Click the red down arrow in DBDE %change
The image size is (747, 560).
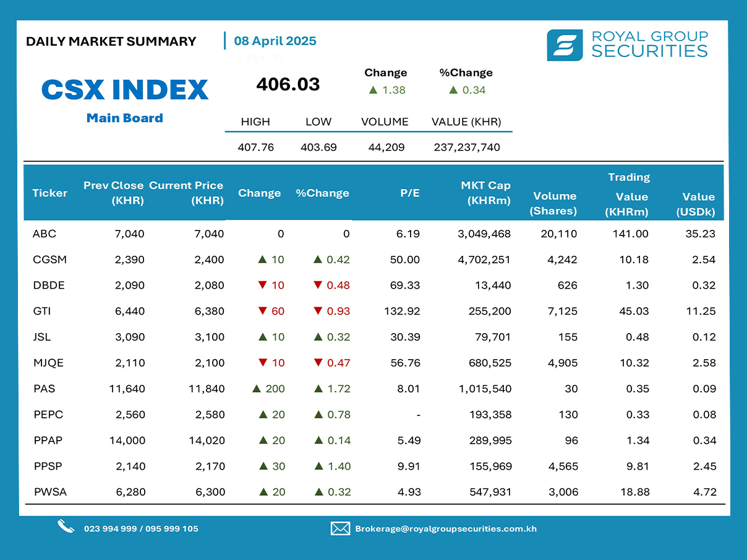pos(318,286)
